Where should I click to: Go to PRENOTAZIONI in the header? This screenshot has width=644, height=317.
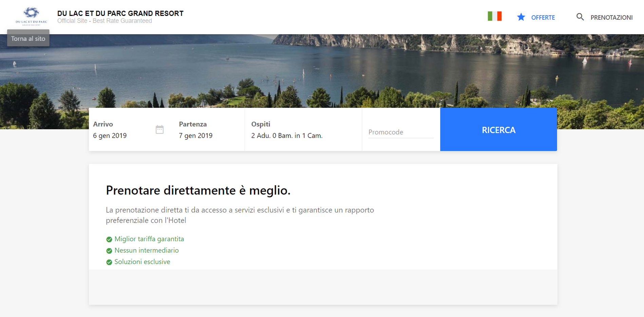pos(611,18)
